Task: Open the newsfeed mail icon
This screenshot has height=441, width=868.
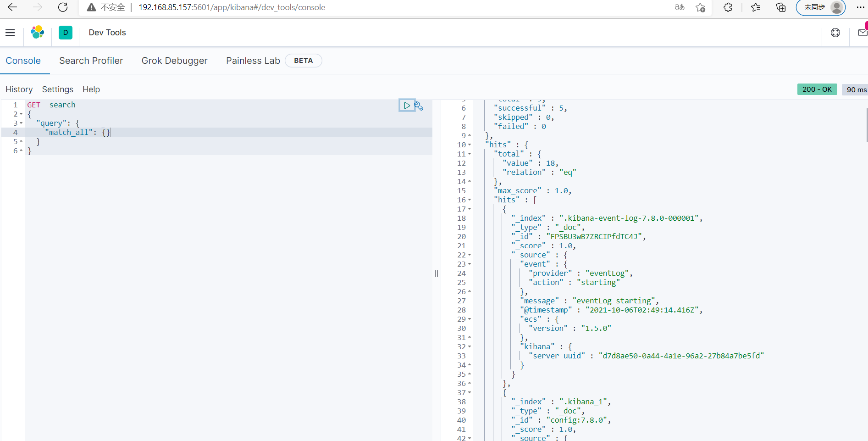Action: (862, 33)
